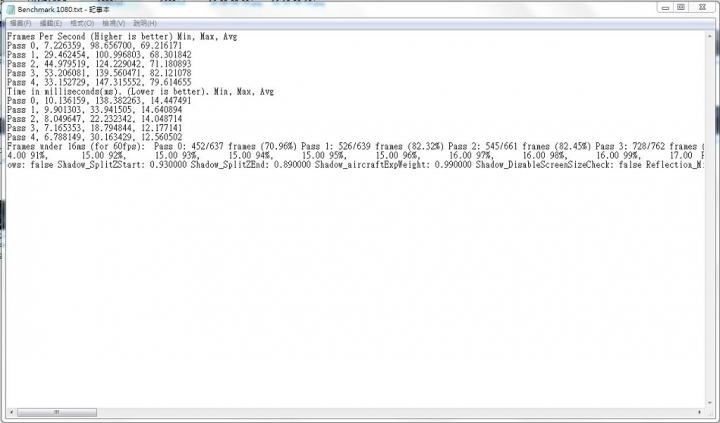Open the 檢視(V) View menu
The height and width of the screenshot is (423, 720).
coord(113,23)
